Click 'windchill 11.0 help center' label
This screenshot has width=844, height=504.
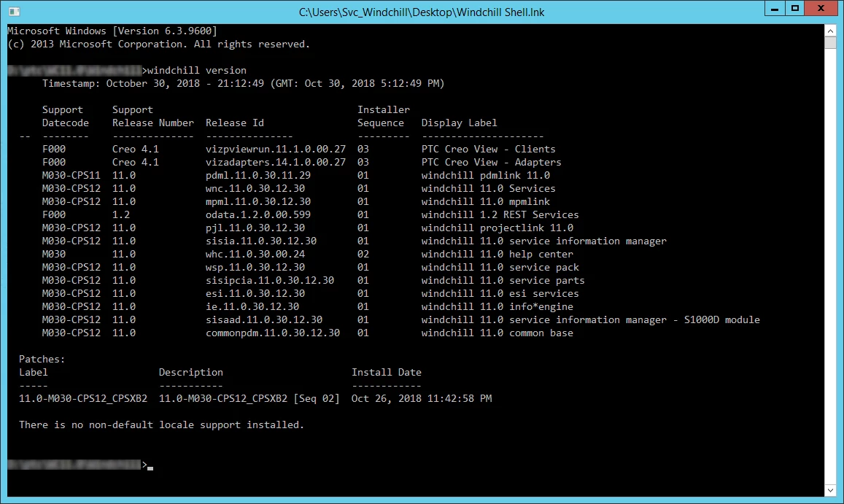(498, 254)
